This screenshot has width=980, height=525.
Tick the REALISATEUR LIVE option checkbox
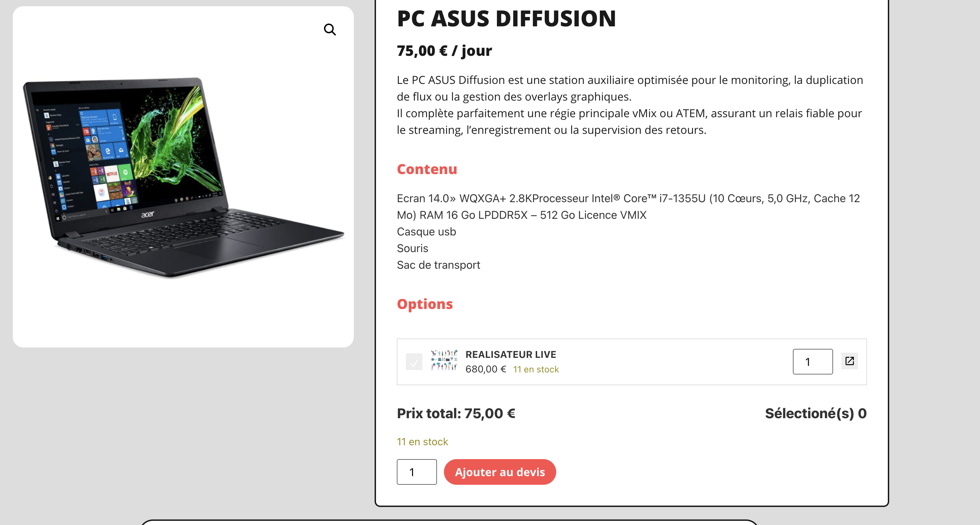pos(414,362)
